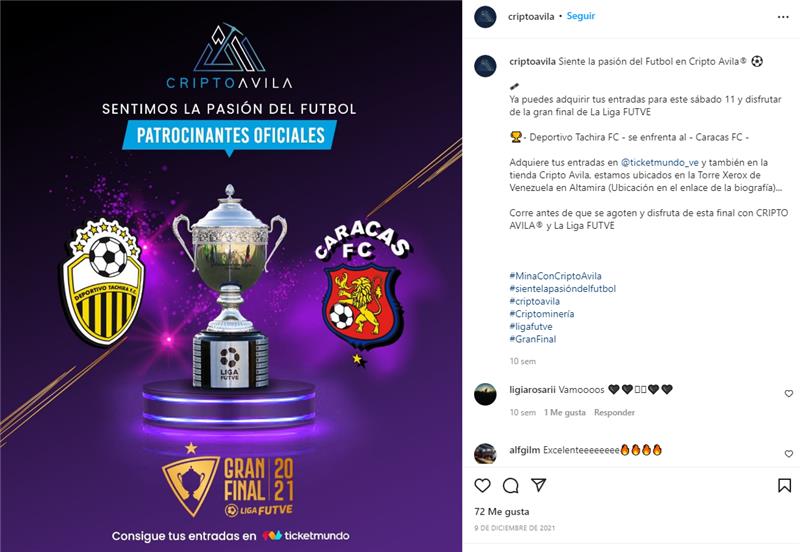Reply to ligiarosarii with Responder

click(614, 412)
